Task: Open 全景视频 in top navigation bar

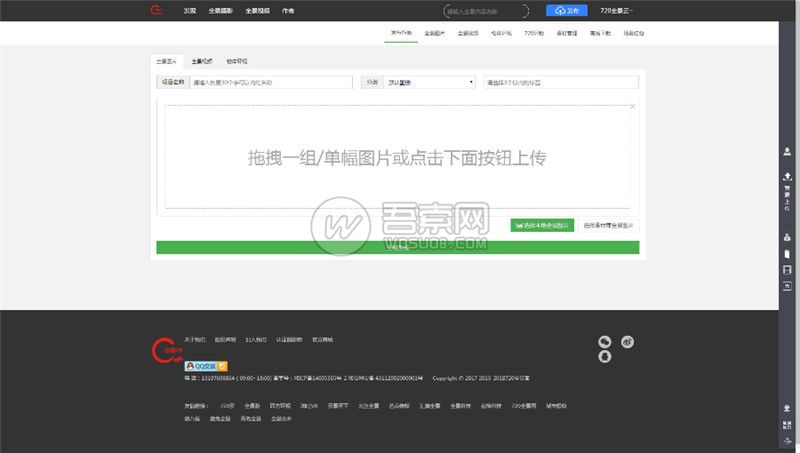Action: pyautogui.click(x=257, y=11)
